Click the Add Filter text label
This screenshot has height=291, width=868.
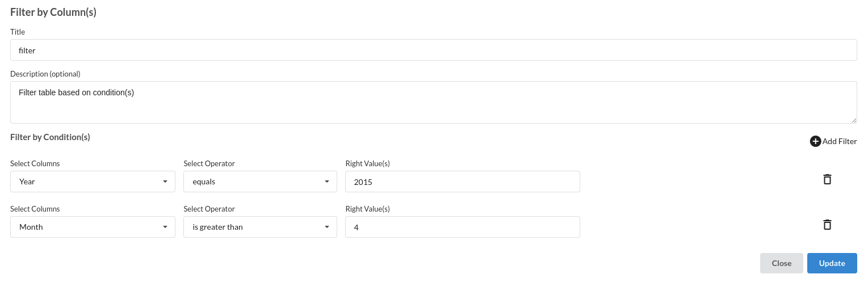[840, 141]
